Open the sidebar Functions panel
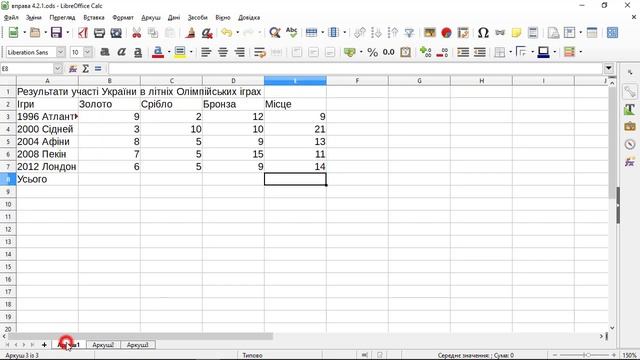Screen dimensions: 640x360 (x=629, y=162)
